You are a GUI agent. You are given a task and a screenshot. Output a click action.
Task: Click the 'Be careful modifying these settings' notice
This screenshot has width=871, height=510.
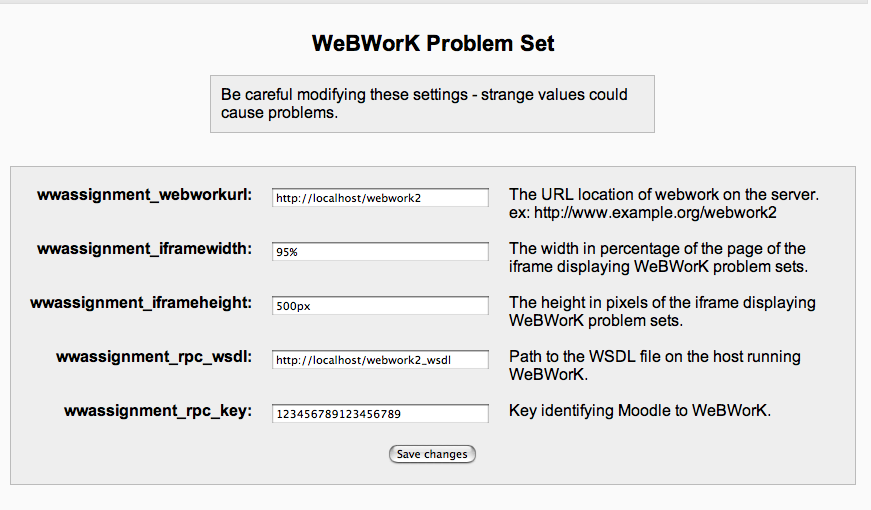pos(432,104)
